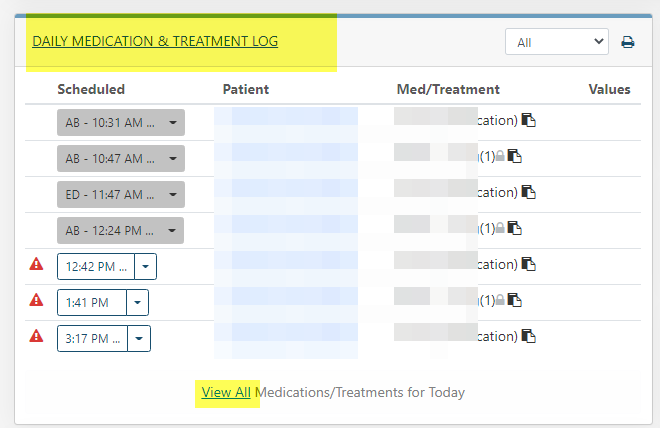The height and width of the screenshot is (428, 660).
Task: Click the red warning icon beside 3:17 PM
Action: coord(37,337)
